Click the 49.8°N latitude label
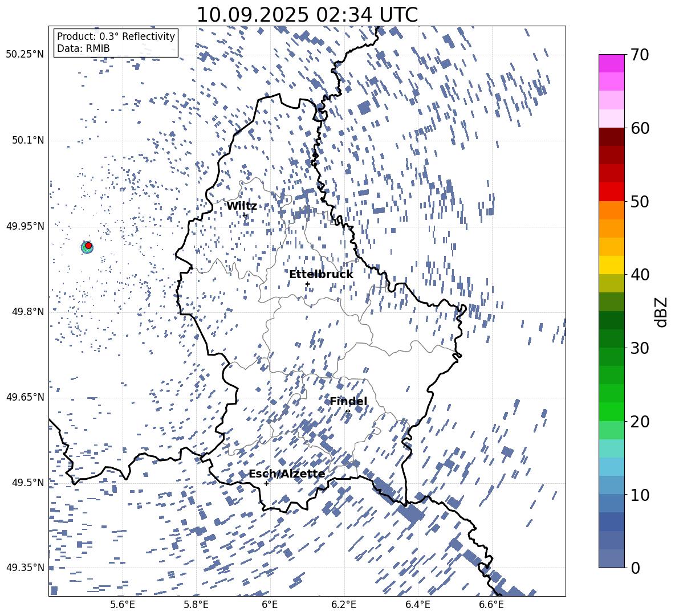Viewport: 675px width, 616px height. [28, 312]
